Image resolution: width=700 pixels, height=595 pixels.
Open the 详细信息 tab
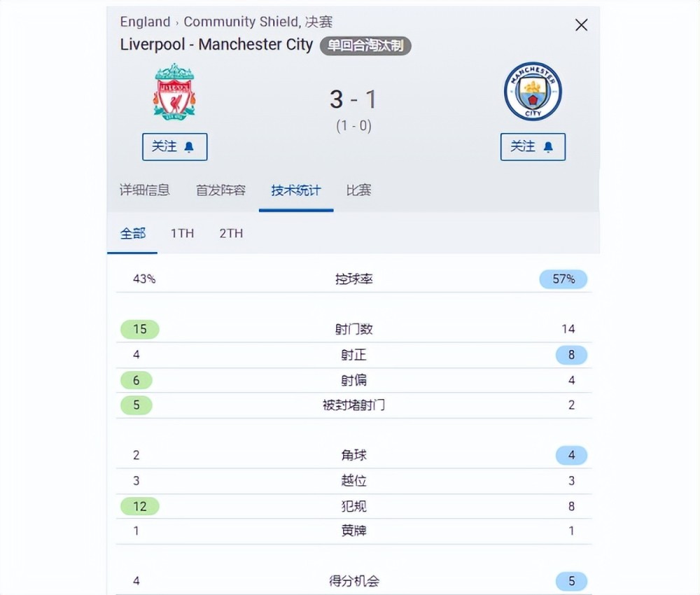[x=145, y=190]
